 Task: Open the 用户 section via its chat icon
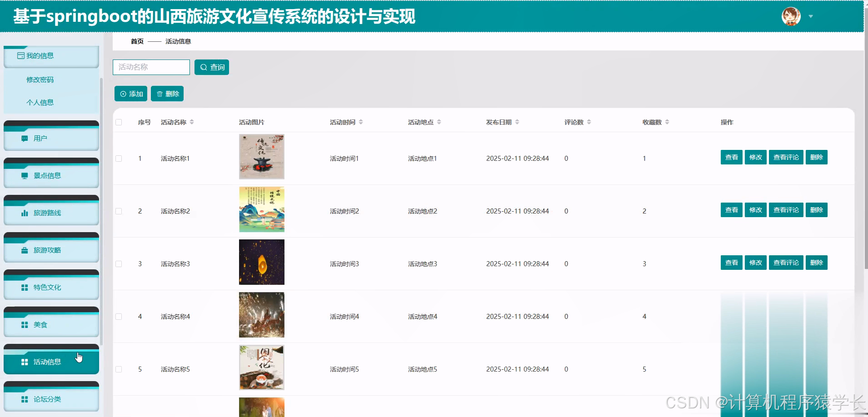coord(25,138)
